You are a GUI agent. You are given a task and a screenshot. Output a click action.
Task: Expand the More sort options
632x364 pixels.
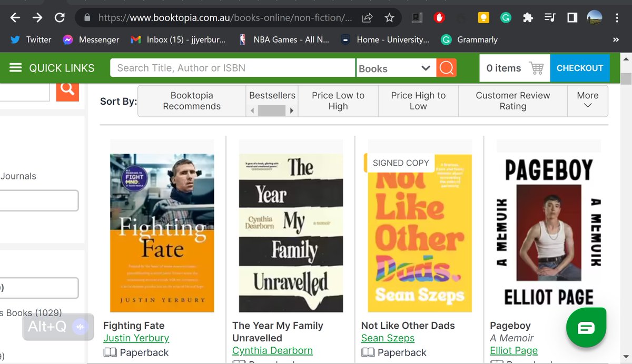pos(588,100)
